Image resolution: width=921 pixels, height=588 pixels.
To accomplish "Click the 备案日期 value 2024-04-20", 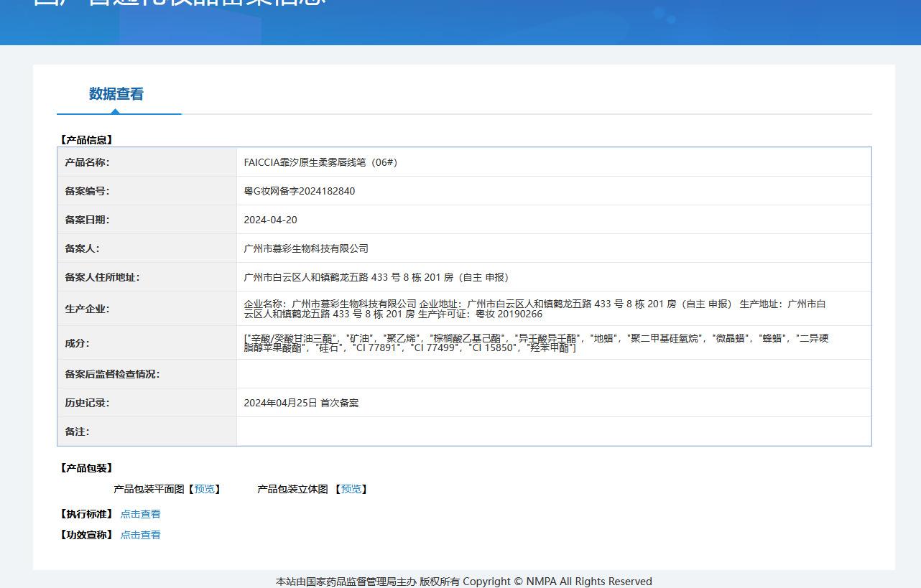I will pos(271,220).
